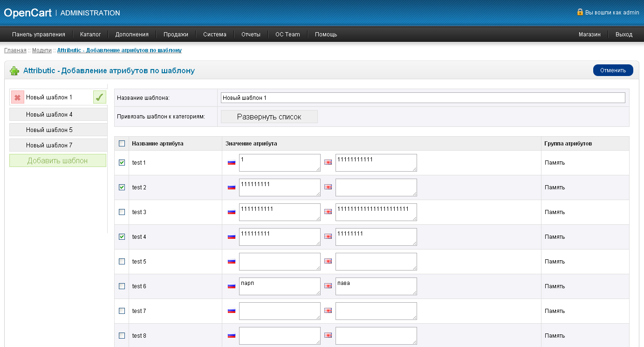
Task: Click Russian flag icon in test 1 row
Action: click(232, 163)
